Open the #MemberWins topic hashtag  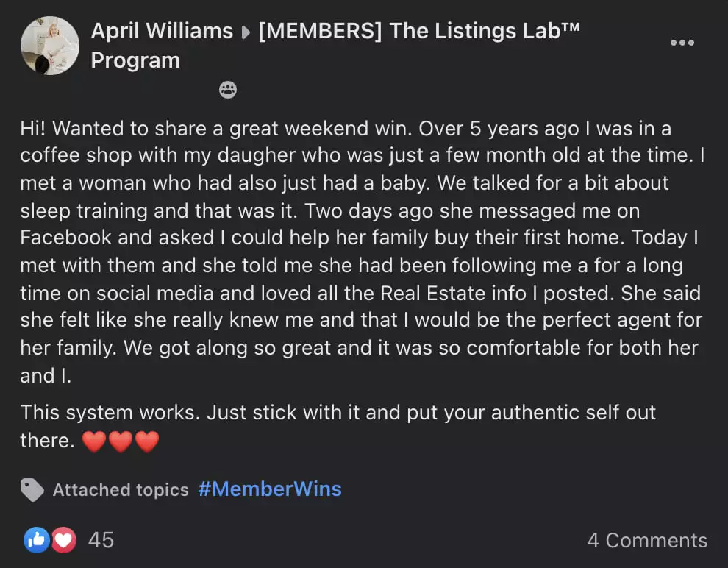270,489
